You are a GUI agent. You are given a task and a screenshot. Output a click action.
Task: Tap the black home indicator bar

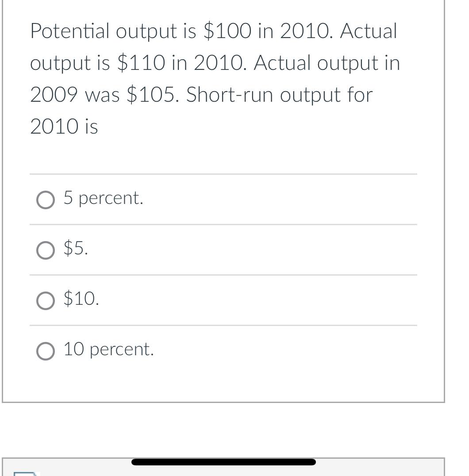tap(224, 462)
